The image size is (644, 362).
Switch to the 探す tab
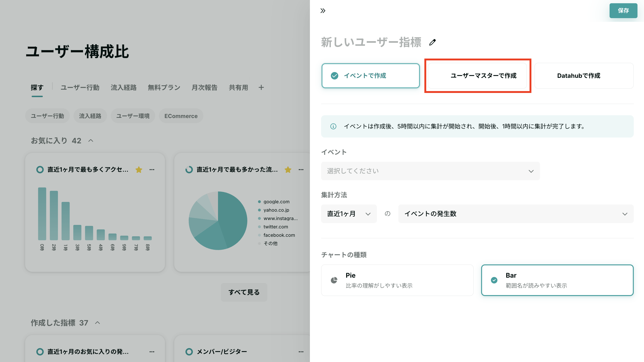coord(37,87)
